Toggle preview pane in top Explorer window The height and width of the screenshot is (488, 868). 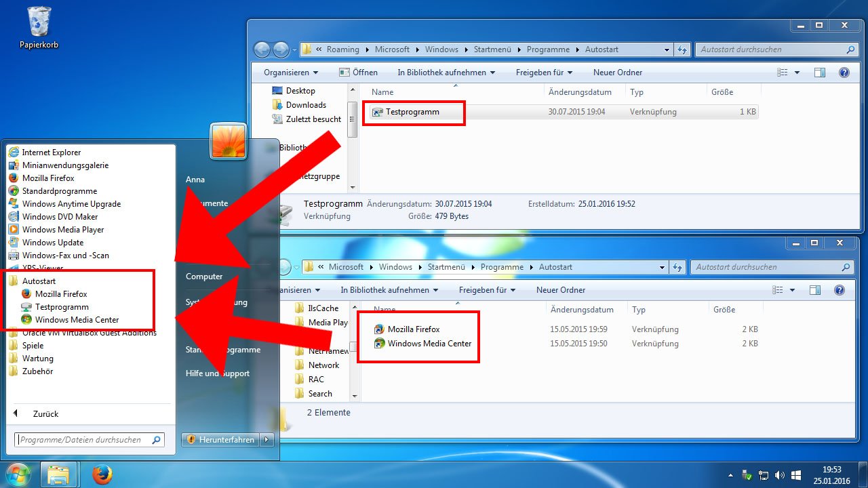click(820, 73)
